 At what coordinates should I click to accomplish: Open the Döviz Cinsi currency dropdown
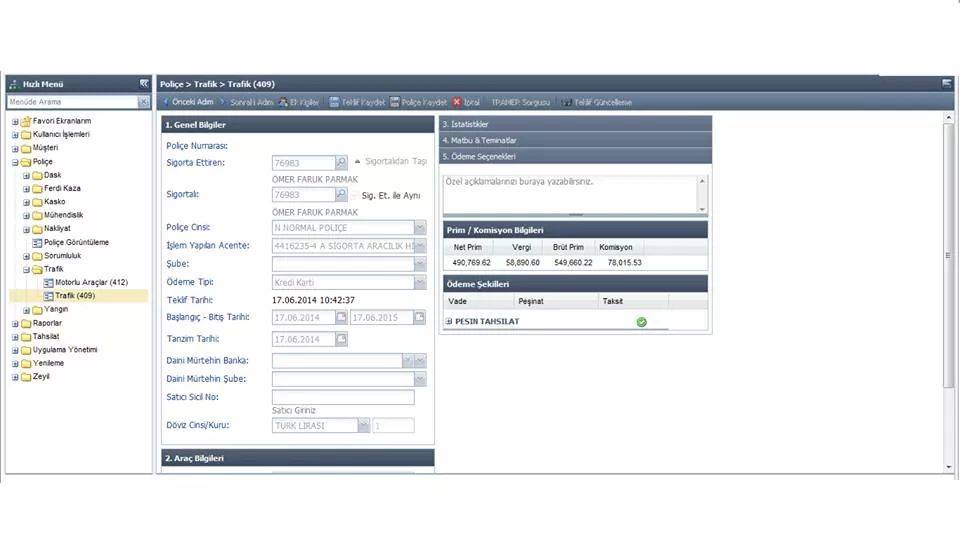tap(364, 425)
